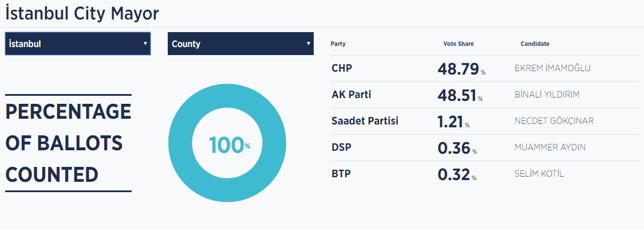
Task: Expand the County dropdown
Action: coord(240,44)
